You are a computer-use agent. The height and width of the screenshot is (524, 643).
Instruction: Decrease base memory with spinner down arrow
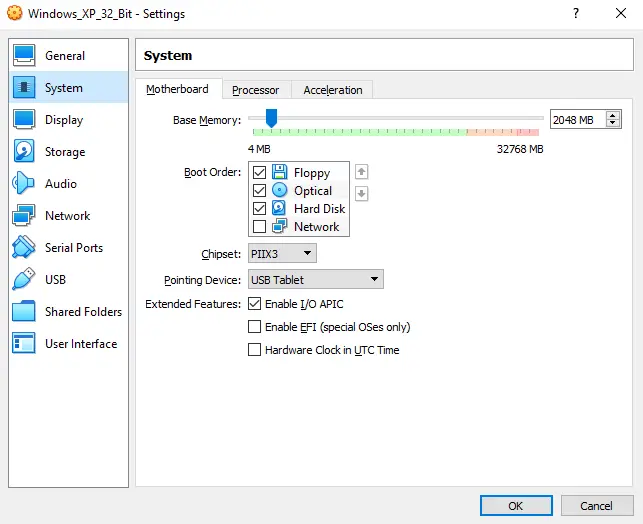coord(613,123)
